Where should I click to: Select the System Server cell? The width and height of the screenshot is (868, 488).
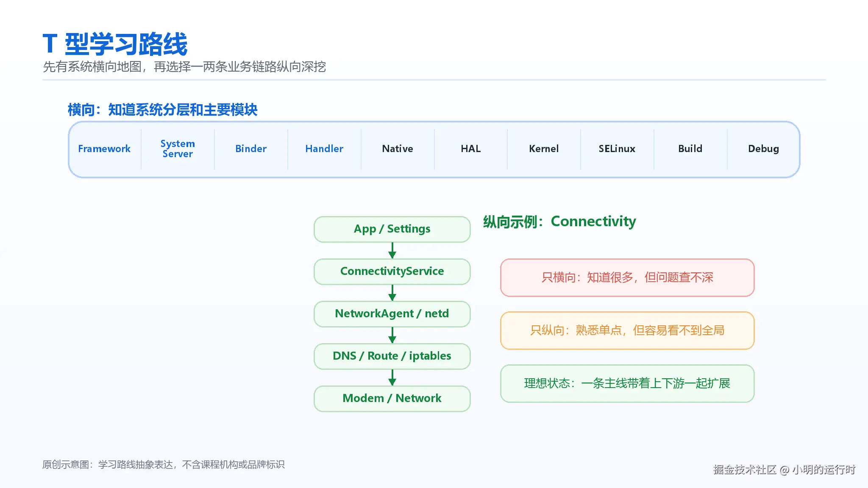178,149
